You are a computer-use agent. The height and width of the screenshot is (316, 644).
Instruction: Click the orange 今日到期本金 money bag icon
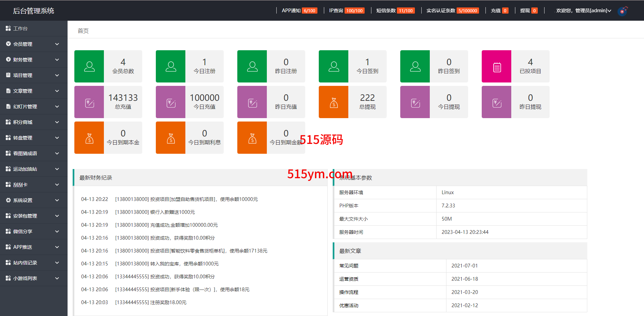click(89, 138)
